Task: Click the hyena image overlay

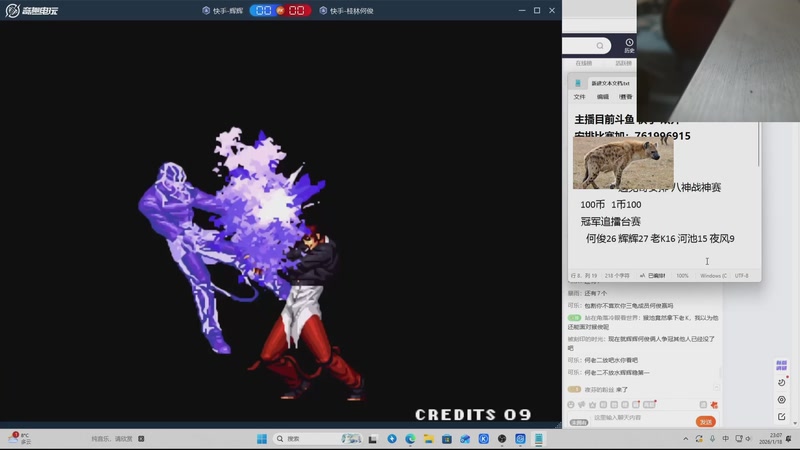Action: [623, 163]
